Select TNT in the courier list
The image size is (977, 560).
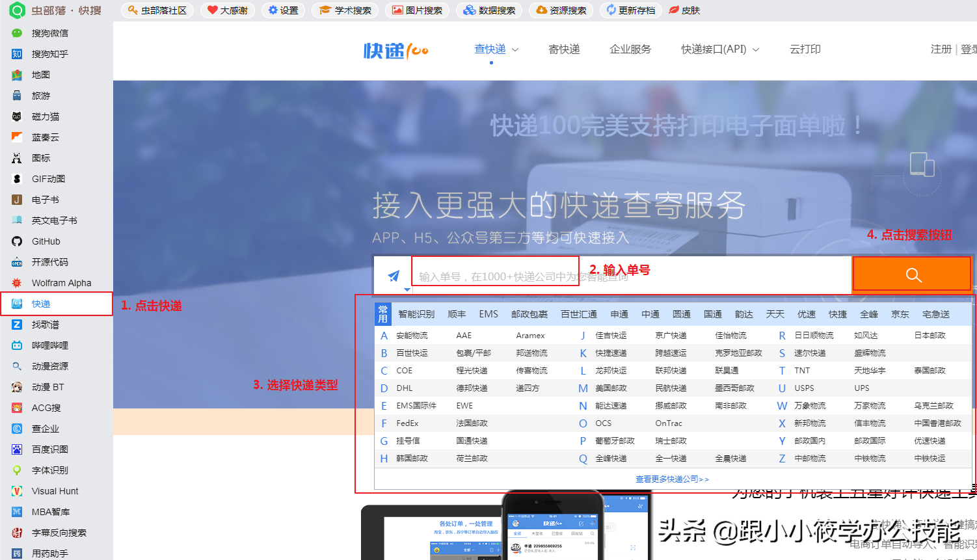point(802,371)
